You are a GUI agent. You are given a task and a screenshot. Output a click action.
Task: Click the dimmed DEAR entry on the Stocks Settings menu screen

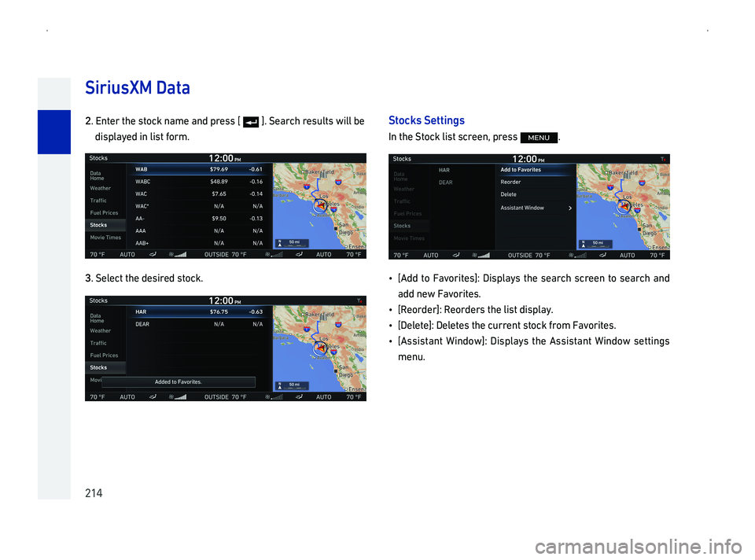(x=446, y=182)
